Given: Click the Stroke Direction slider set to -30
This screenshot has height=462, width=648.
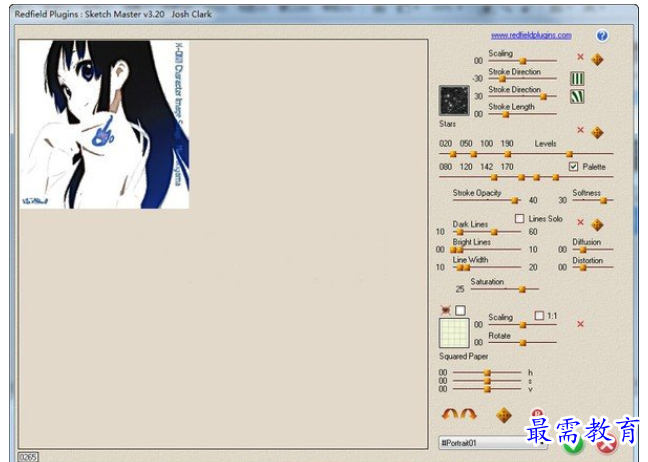Looking at the screenshot, I should click(502, 79).
